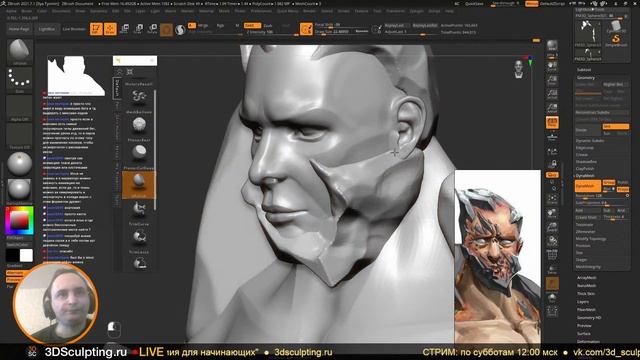Click the head camera view thumbnail
This screenshot has height=360, width=640.
tap(519, 69)
